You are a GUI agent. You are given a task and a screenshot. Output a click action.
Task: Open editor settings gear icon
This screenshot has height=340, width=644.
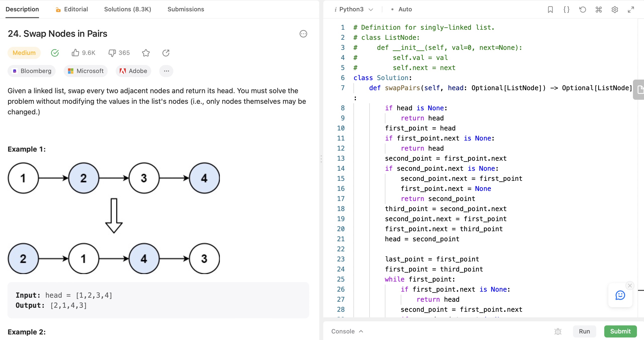pos(615,10)
